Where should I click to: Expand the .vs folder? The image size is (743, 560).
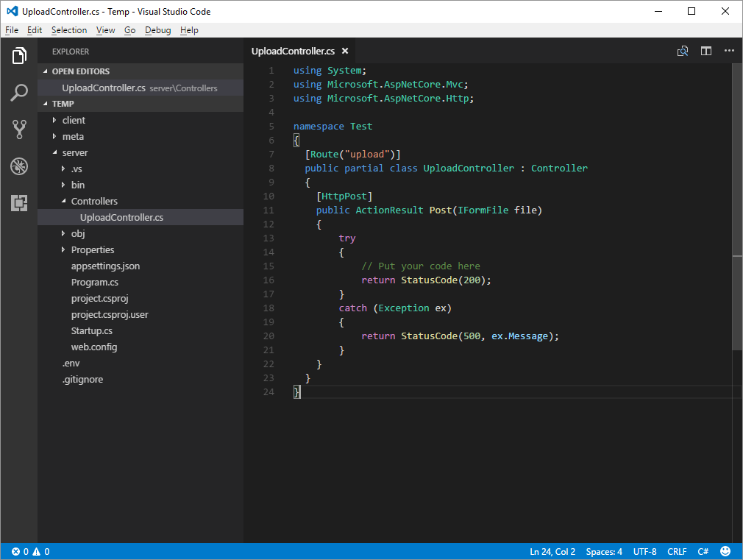coord(63,169)
